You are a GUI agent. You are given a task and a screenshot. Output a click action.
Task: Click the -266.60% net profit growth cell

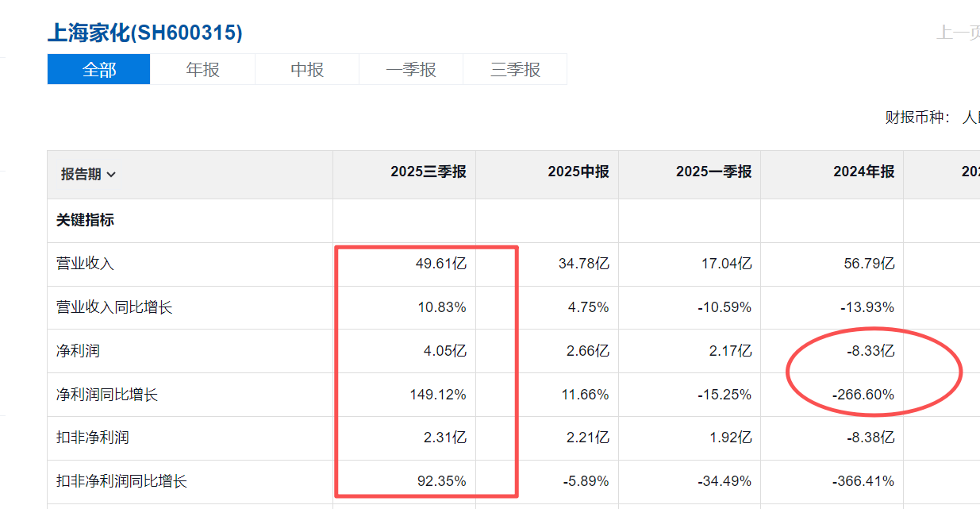coord(863,395)
